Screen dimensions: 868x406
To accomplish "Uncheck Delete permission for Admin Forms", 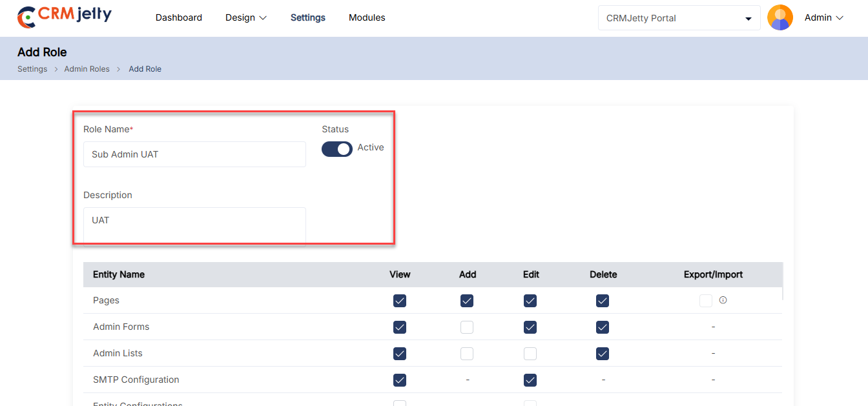I will click(x=603, y=327).
